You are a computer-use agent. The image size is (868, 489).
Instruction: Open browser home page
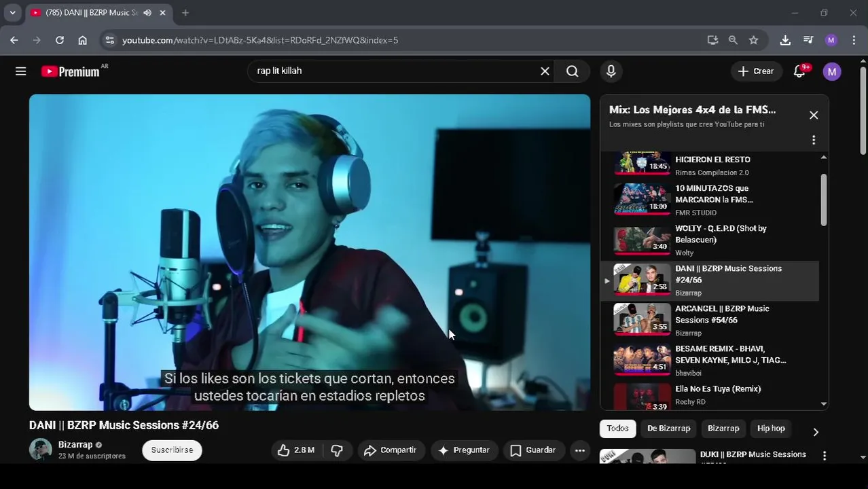tap(83, 40)
